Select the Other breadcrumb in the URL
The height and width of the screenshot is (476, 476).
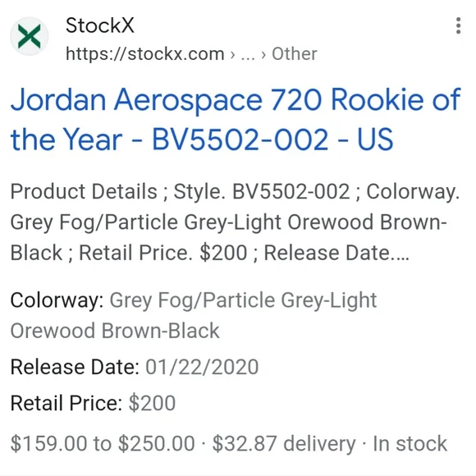pos(294,54)
